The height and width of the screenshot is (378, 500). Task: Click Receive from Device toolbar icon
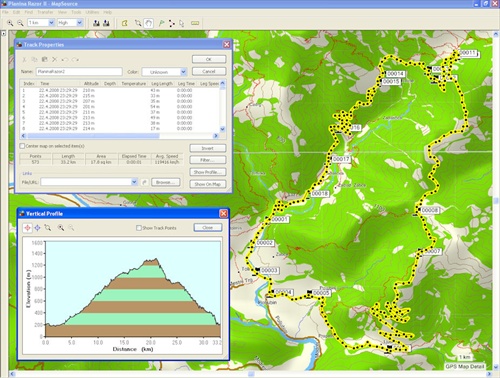click(106, 23)
